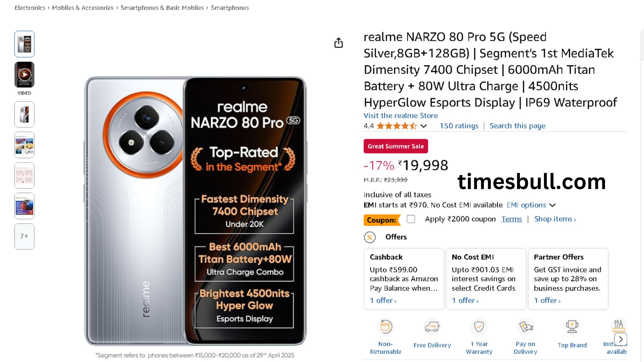Play the product video thumbnail
Screen dimensions: 644x362
click(x=24, y=75)
